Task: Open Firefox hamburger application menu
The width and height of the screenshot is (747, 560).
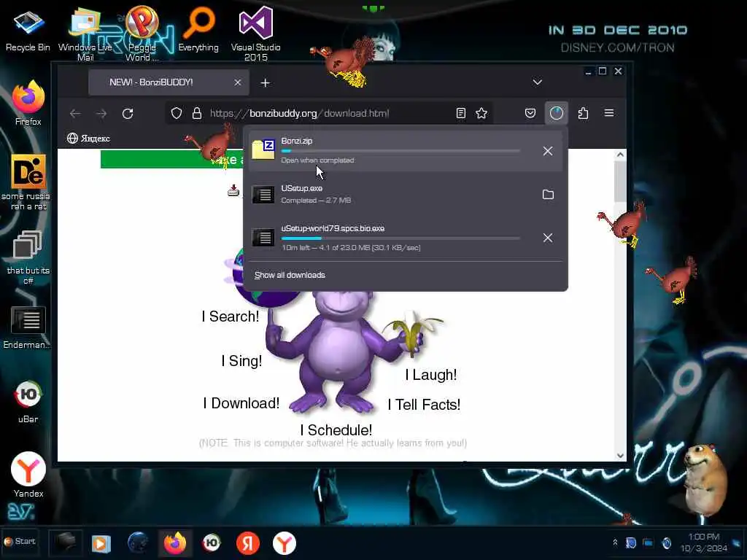Action: click(609, 113)
